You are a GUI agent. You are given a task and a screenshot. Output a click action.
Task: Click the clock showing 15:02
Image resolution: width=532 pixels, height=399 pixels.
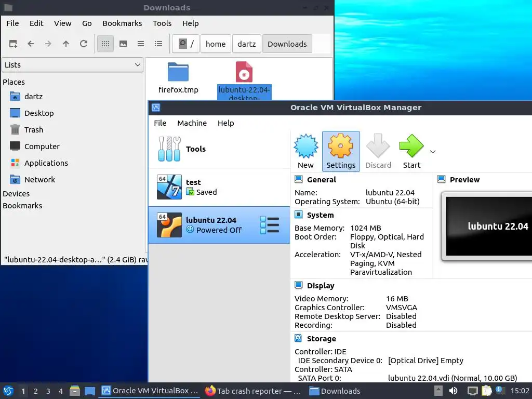tap(520, 391)
